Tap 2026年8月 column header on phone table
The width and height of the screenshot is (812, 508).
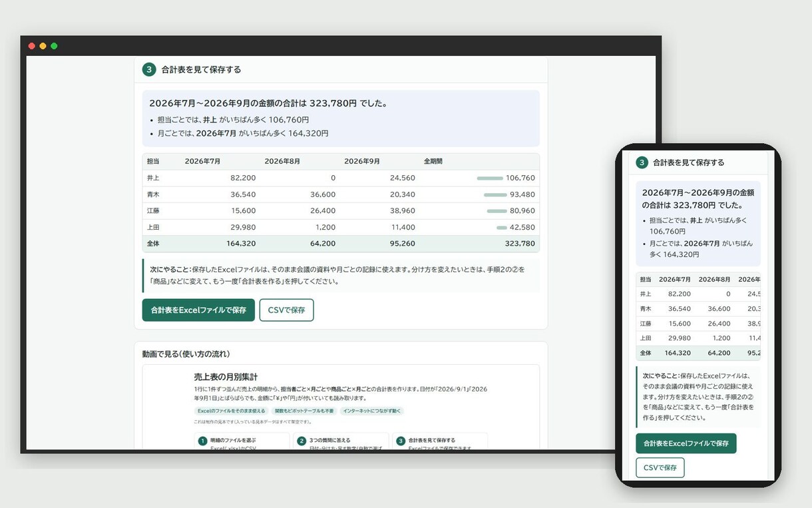pyautogui.click(x=714, y=279)
